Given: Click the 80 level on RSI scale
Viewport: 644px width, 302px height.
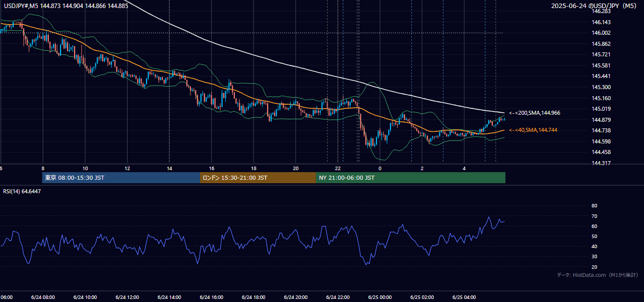Looking at the screenshot, I should pos(594,206).
